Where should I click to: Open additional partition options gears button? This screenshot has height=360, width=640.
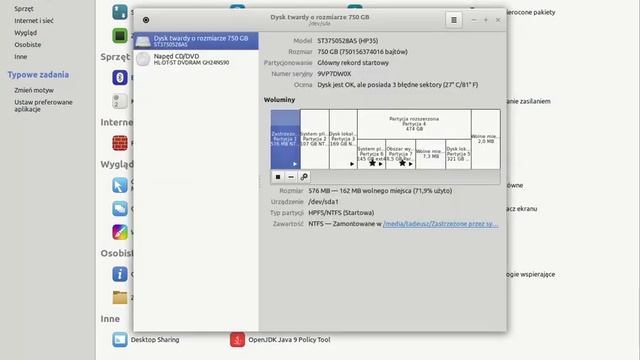(304, 177)
